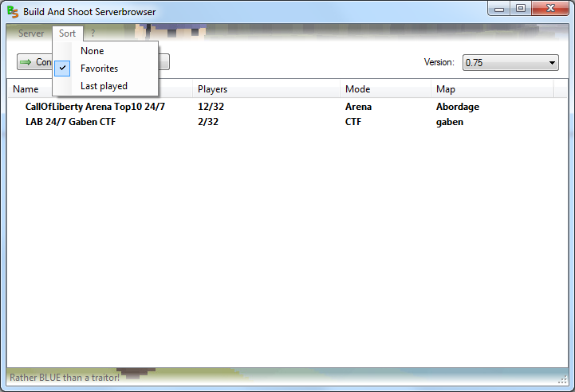Minimize the Serverbrowser window

[x=498, y=10]
